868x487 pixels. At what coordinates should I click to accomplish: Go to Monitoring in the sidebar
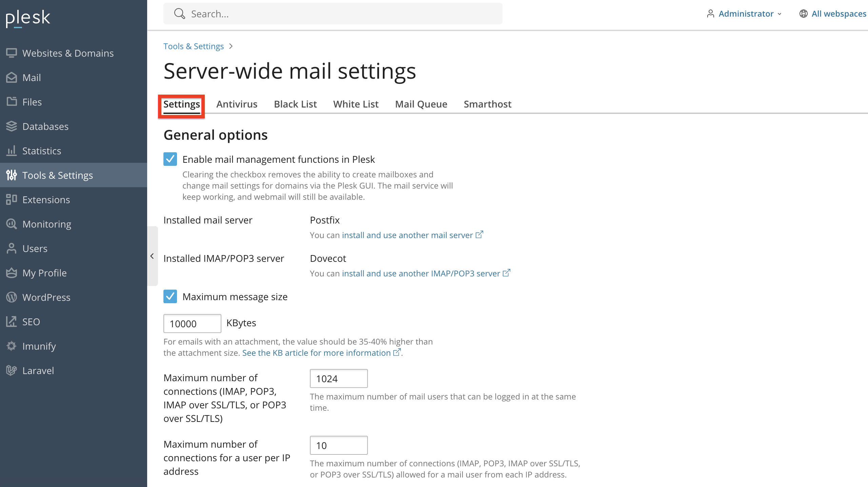[x=74, y=224]
